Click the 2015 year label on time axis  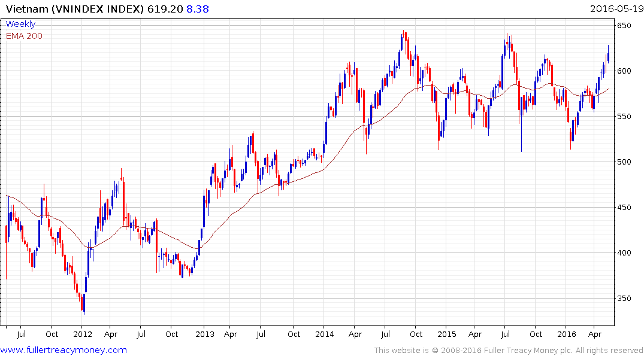pos(446,334)
